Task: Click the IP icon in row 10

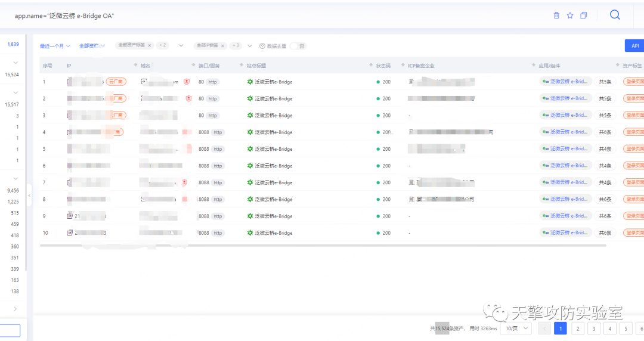Action: (70, 232)
